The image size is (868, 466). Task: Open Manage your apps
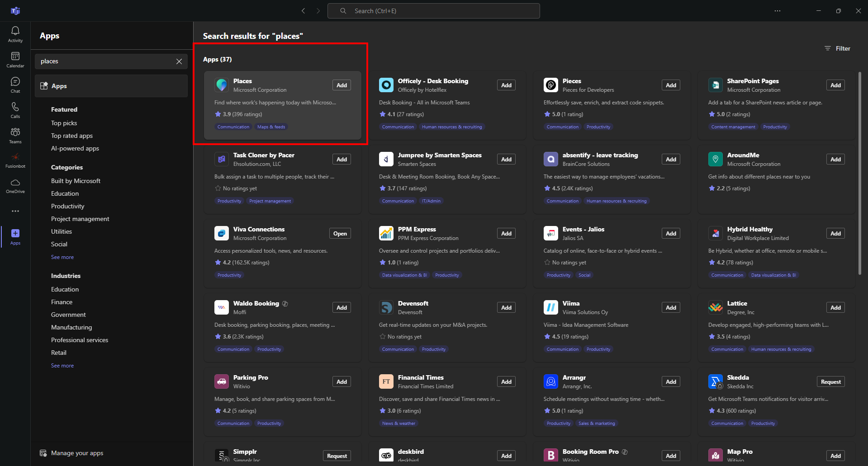(x=71, y=453)
